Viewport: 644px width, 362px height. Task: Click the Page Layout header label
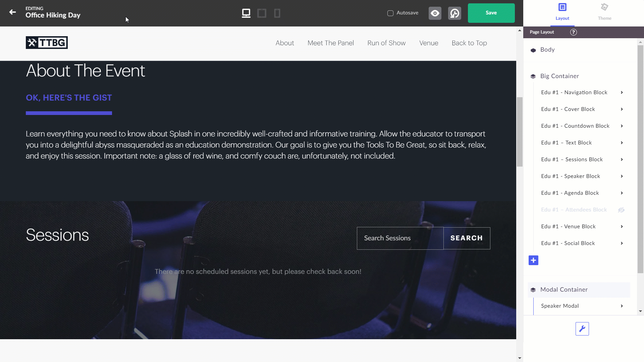pyautogui.click(x=542, y=32)
